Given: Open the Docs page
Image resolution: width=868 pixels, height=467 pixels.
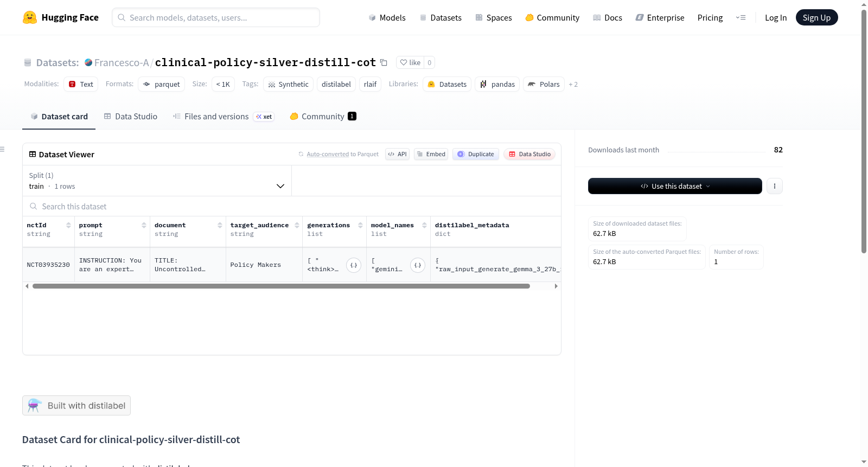Looking at the screenshot, I should 608,17.
